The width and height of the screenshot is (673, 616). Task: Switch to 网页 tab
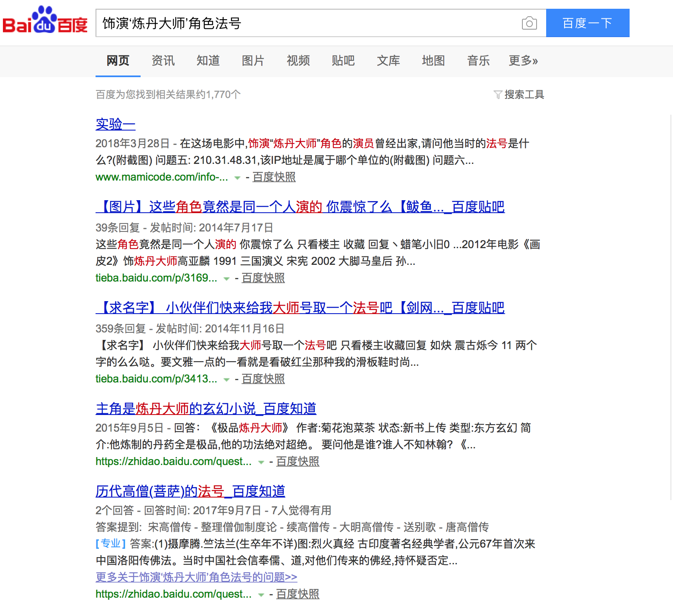pos(118,61)
